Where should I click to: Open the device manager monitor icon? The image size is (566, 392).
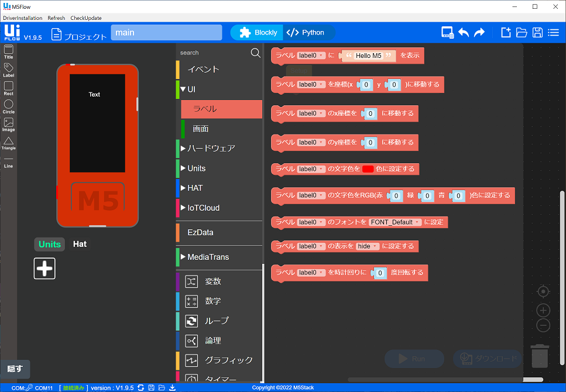(x=448, y=33)
